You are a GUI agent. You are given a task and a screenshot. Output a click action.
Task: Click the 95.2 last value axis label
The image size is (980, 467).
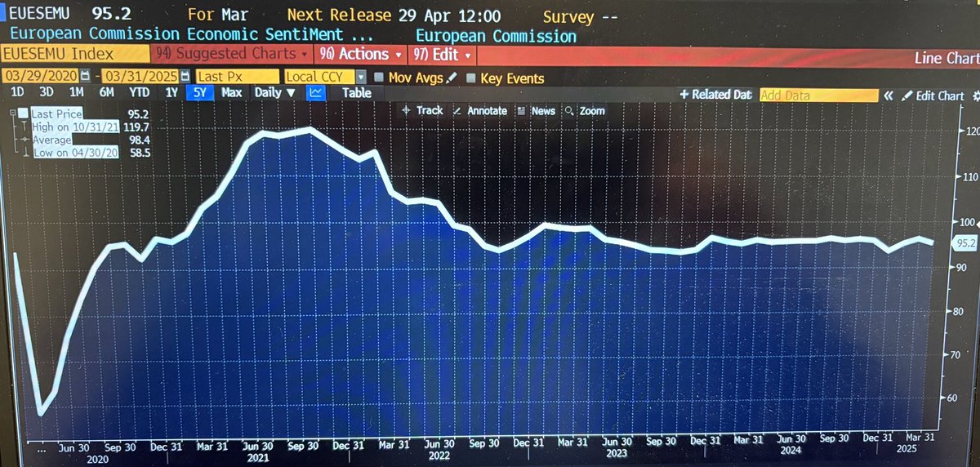pos(964,242)
